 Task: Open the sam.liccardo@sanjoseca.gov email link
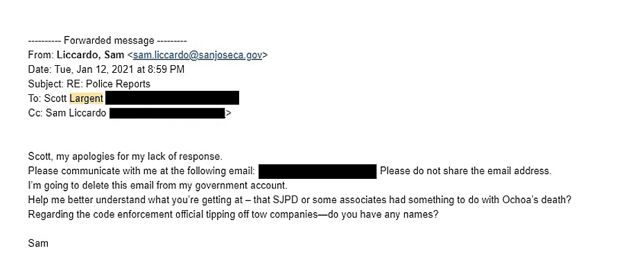198,55
